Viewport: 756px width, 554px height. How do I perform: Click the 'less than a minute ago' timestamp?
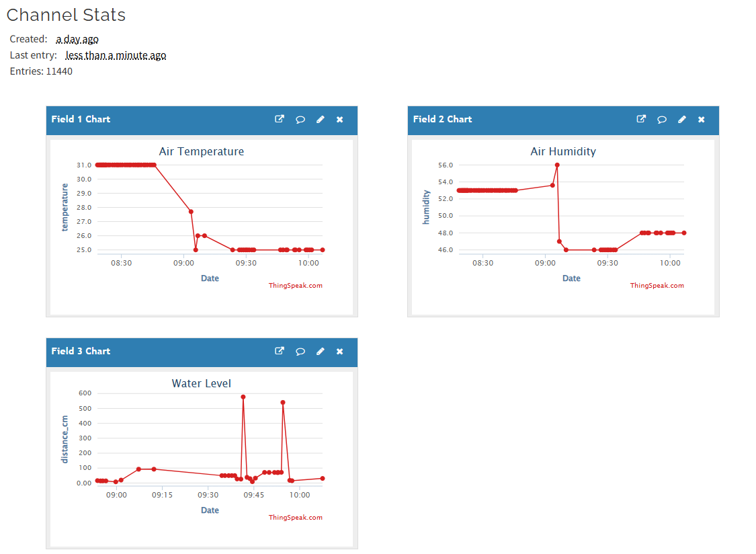point(116,56)
